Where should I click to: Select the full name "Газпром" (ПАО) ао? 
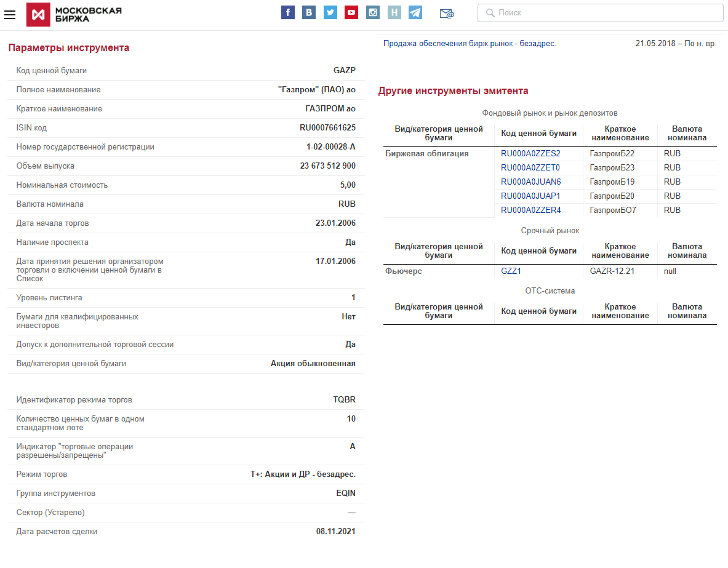click(317, 90)
